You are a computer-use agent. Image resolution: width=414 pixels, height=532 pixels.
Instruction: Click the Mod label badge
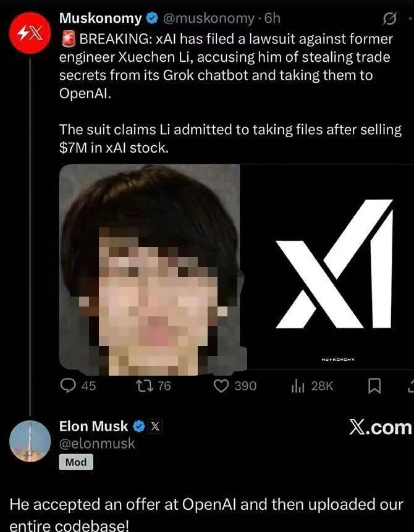tap(76, 462)
